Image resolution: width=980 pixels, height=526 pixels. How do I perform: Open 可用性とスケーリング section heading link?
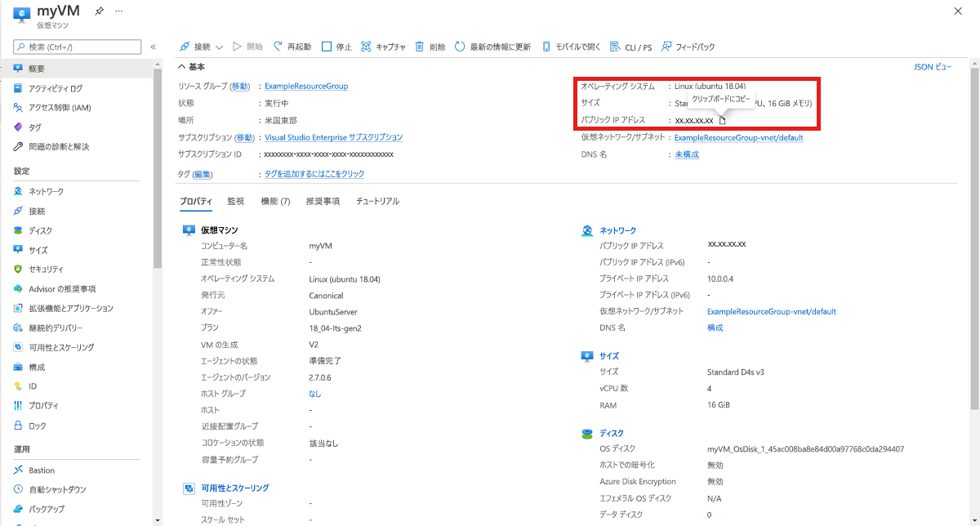click(x=234, y=488)
